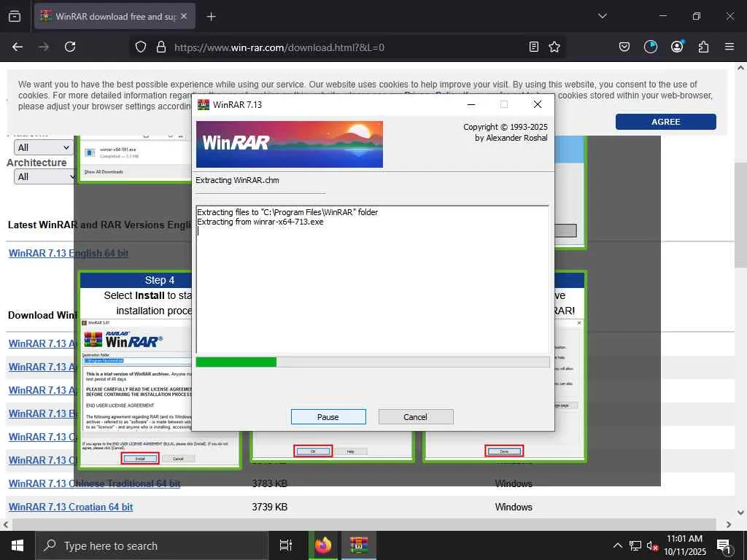Click the extraction log text area
The width and height of the screenshot is (747, 560).
coord(372,279)
